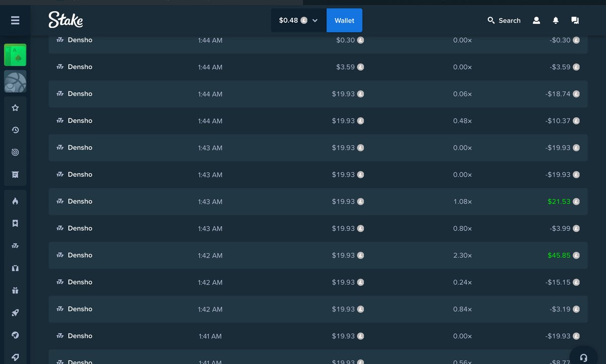Open My Bets receipt icon in sidebar
The image size is (606, 364).
point(15,175)
